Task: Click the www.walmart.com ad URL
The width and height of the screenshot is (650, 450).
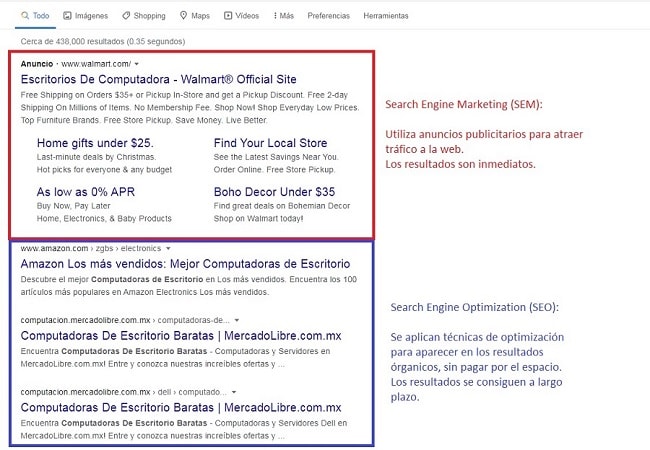Action: coord(96,64)
